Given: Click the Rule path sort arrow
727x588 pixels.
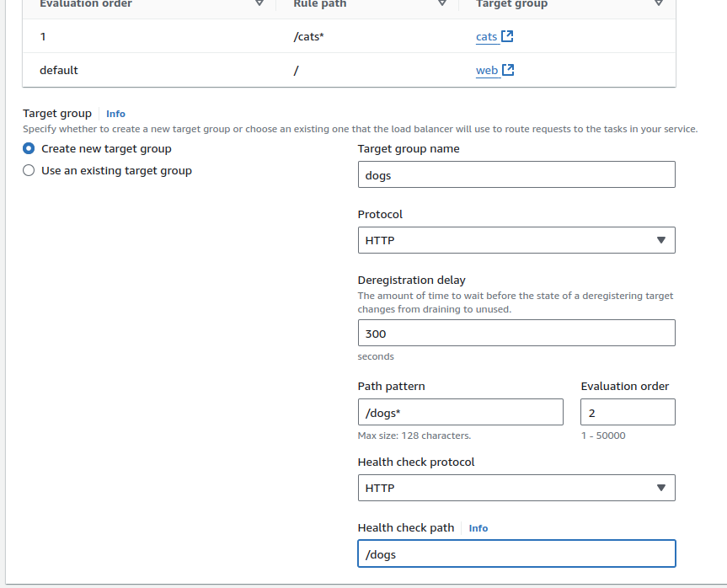Looking at the screenshot, I should (442, 4).
